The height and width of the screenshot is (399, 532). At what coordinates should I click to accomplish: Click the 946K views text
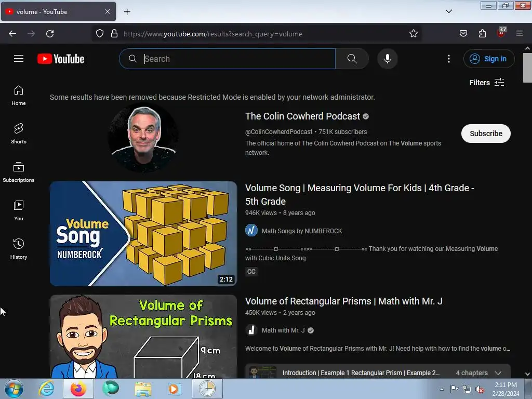pos(261,213)
